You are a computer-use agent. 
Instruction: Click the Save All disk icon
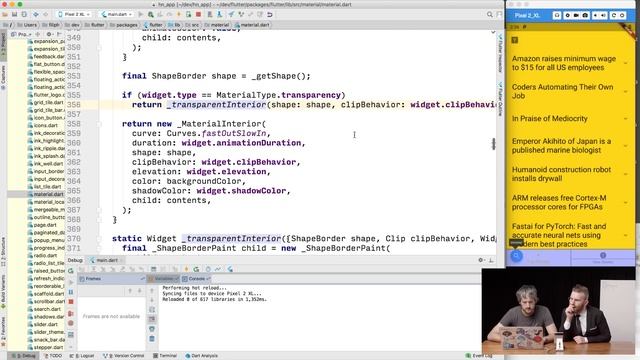coord(14,15)
